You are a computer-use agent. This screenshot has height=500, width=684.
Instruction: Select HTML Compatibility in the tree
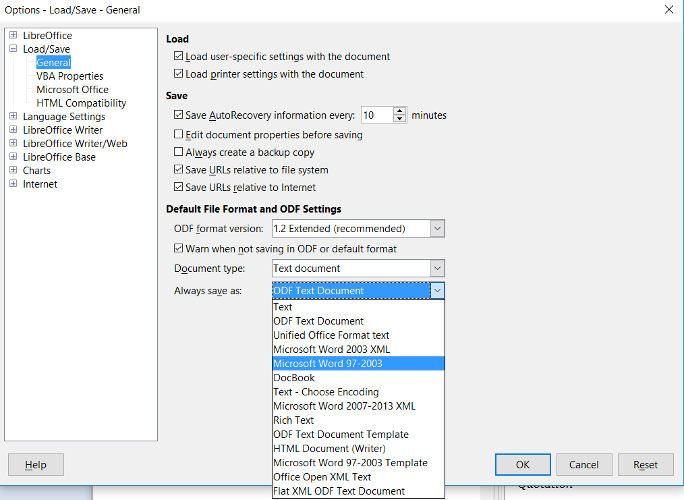[x=81, y=103]
